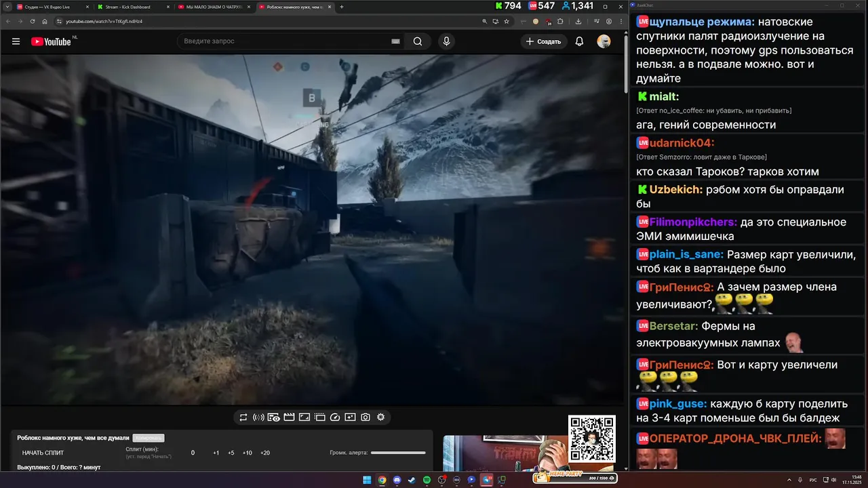Open the YouTube account avatar menu
The height and width of the screenshot is (488, 868).
(604, 41)
